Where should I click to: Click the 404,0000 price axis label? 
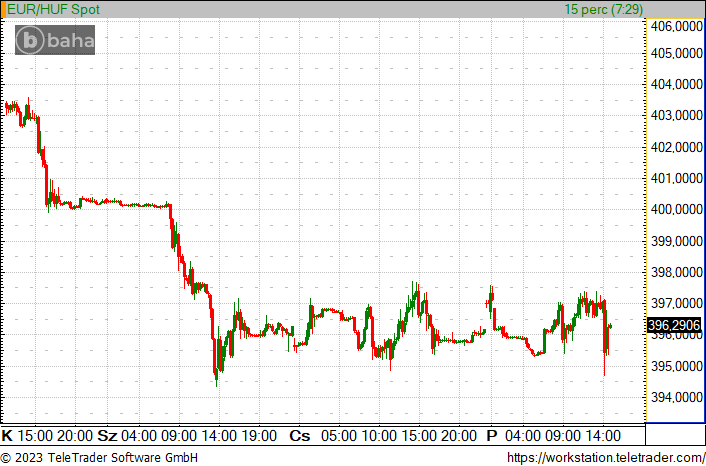pyautogui.click(x=677, y=84)
